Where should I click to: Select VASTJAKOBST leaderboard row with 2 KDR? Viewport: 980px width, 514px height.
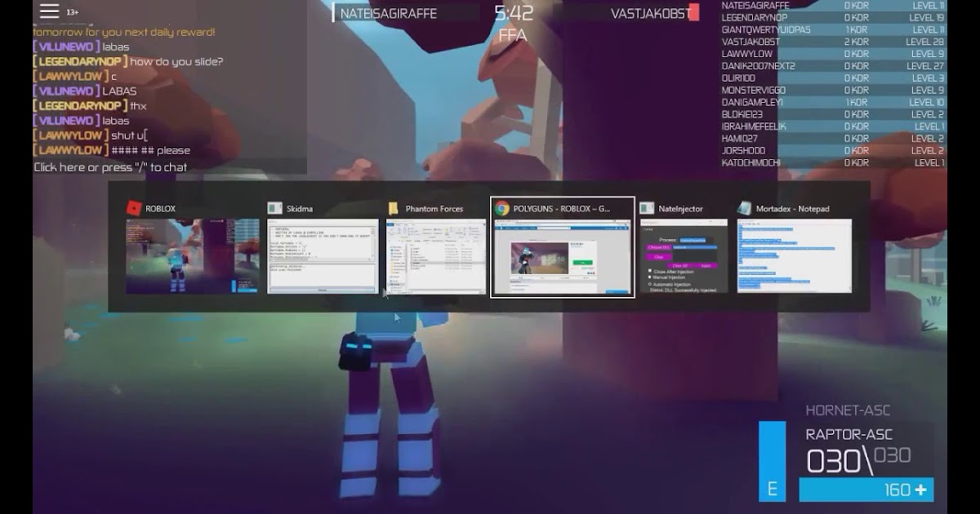point(833,42)
